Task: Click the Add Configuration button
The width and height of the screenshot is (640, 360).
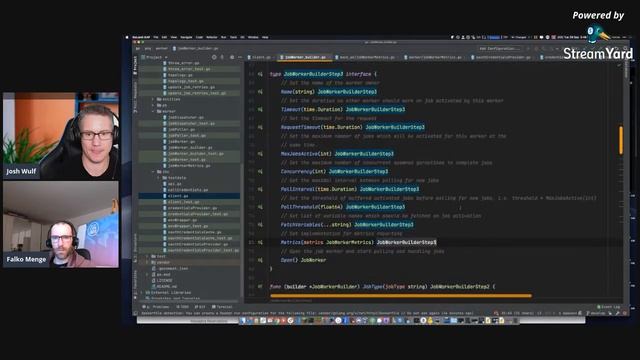Action: tap(500, 49)
